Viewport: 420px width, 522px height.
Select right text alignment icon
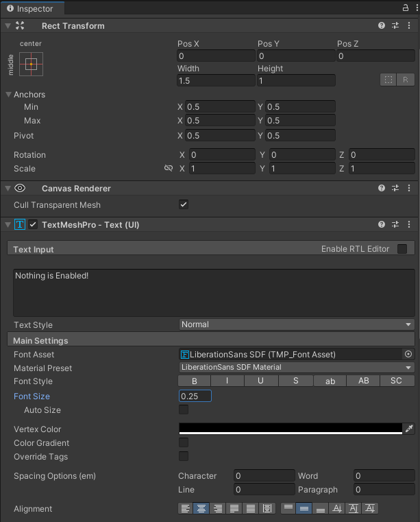217,508
